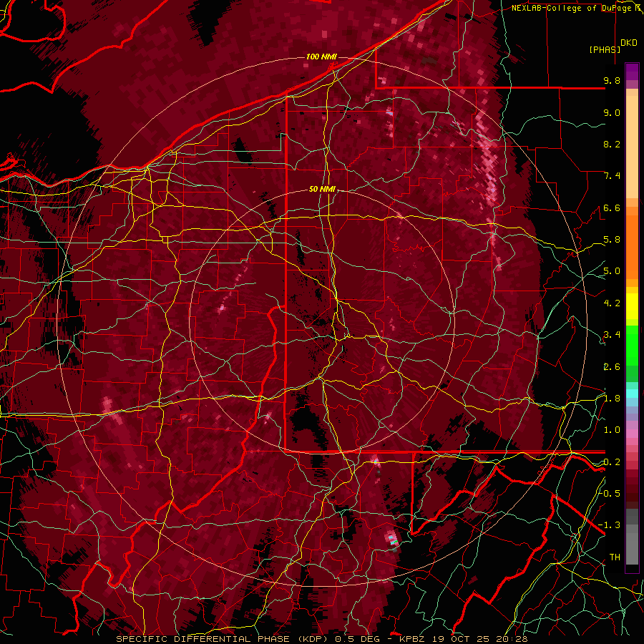Viewport: 644px width, 644px height.
Task: Click the 5.8 value on the scale
Action: tap(612, 240)
